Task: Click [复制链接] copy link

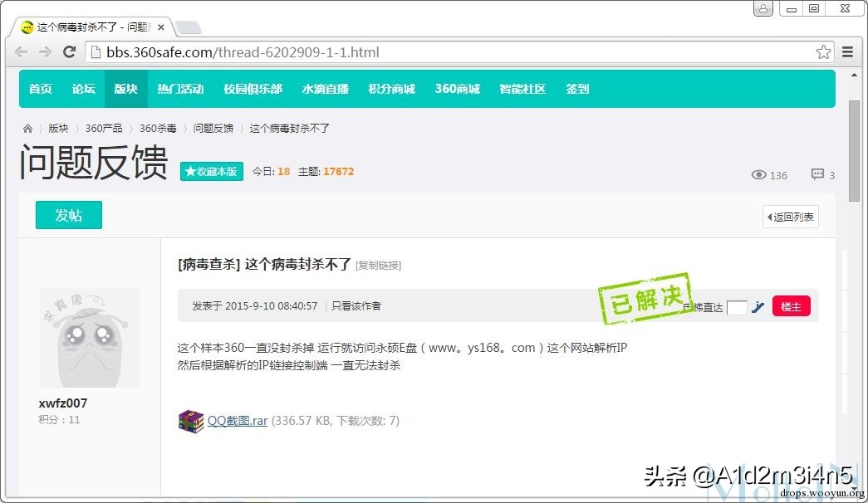Action: [x=378, y=266]
